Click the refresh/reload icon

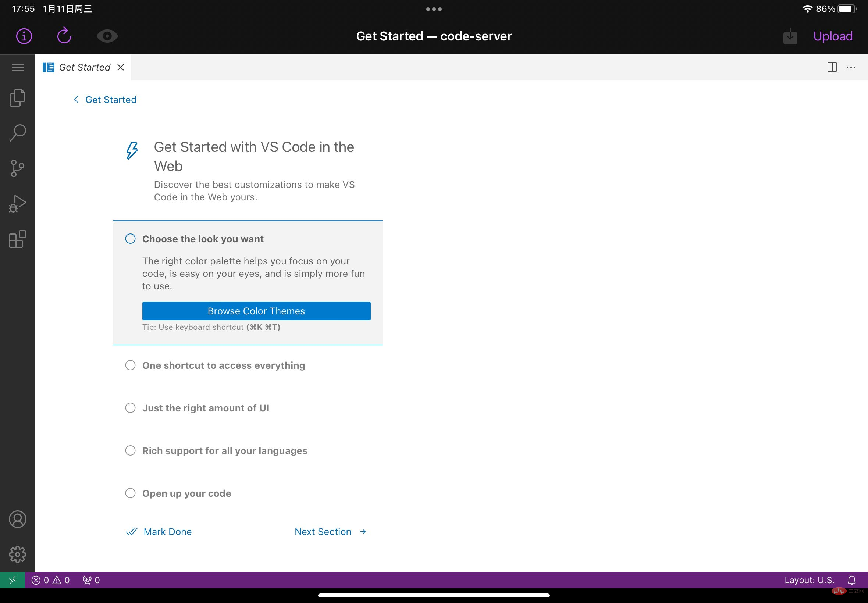click(64, 36)
